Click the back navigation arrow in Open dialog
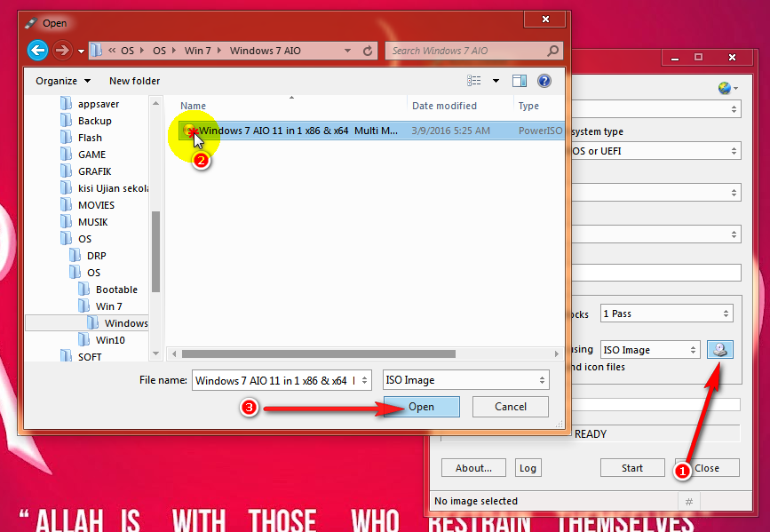The image size is (770, 532). 38,50
